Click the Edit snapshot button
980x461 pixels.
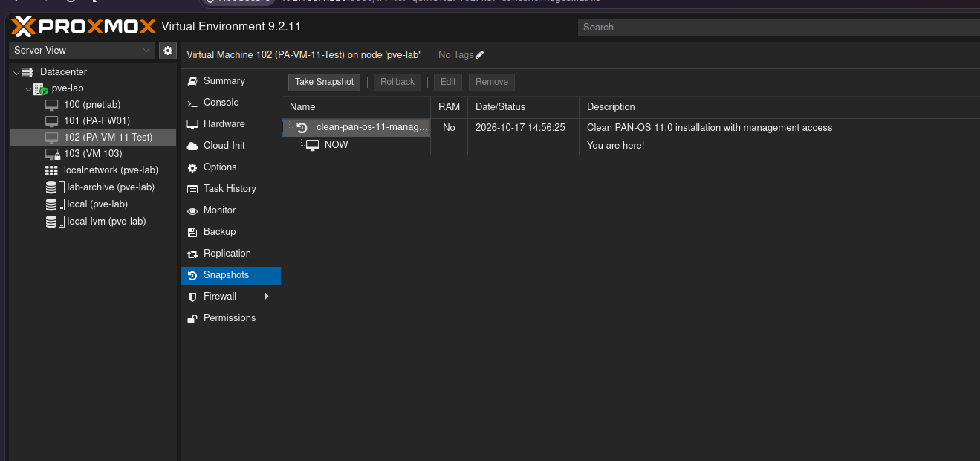click(x=448, y=82)
